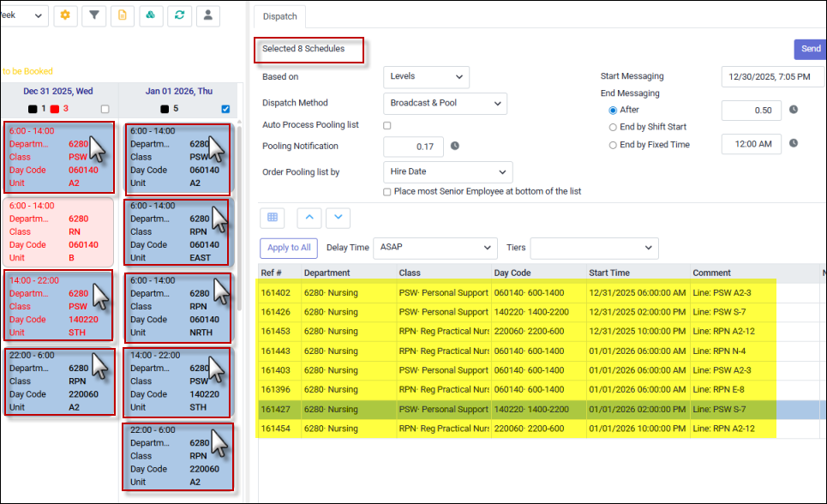Sort by the Start Time column header
This screenshot has height=504, width=827.
pos(609,273)
